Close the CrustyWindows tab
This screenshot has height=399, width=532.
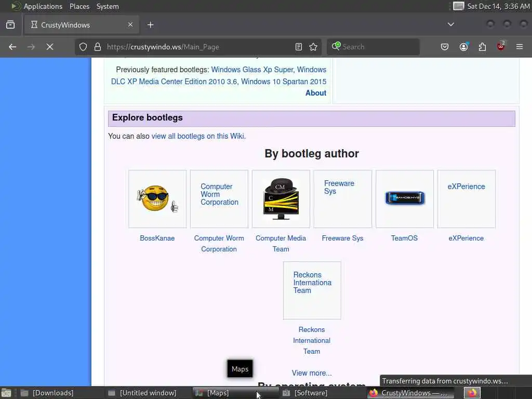130,25
